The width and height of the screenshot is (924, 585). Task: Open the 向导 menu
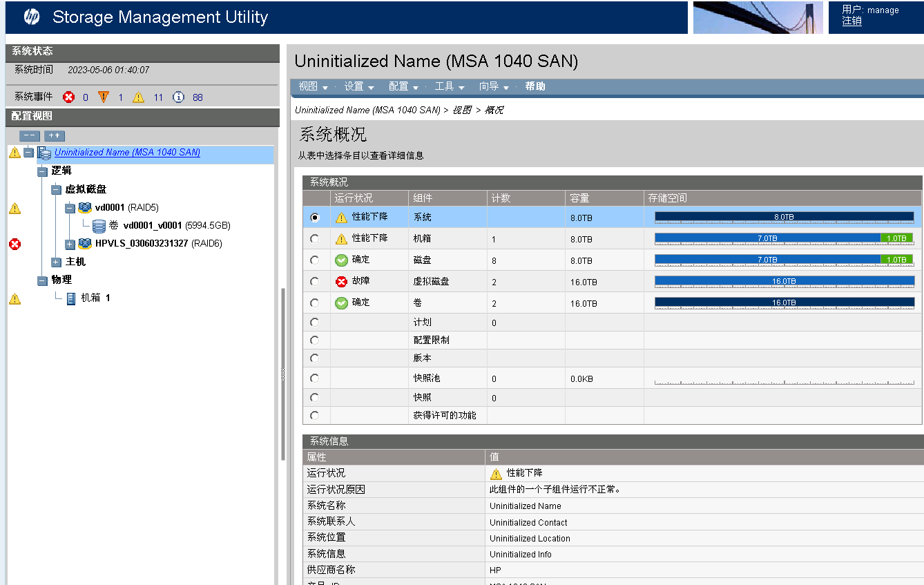[494, 86]
